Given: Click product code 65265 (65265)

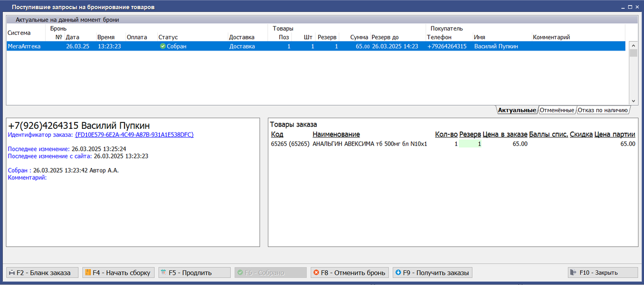Looking at the screenshot, I should (x=290, y=144).
